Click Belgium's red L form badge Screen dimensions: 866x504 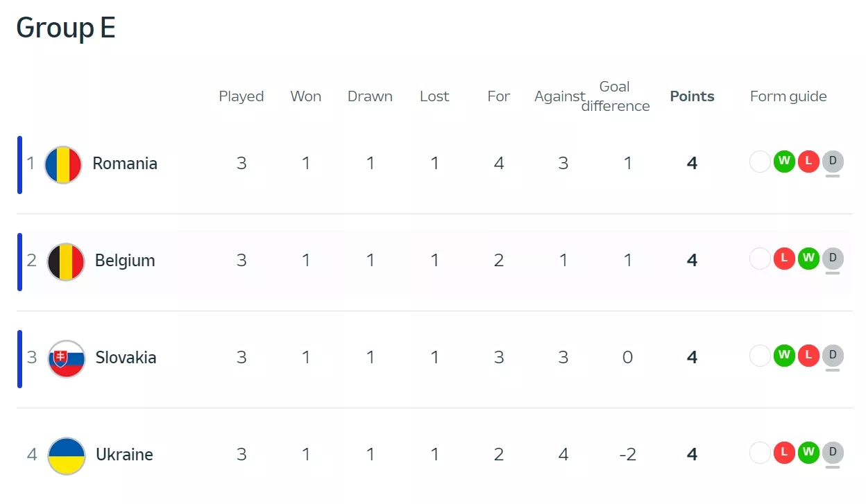click(x=784, y=259)
